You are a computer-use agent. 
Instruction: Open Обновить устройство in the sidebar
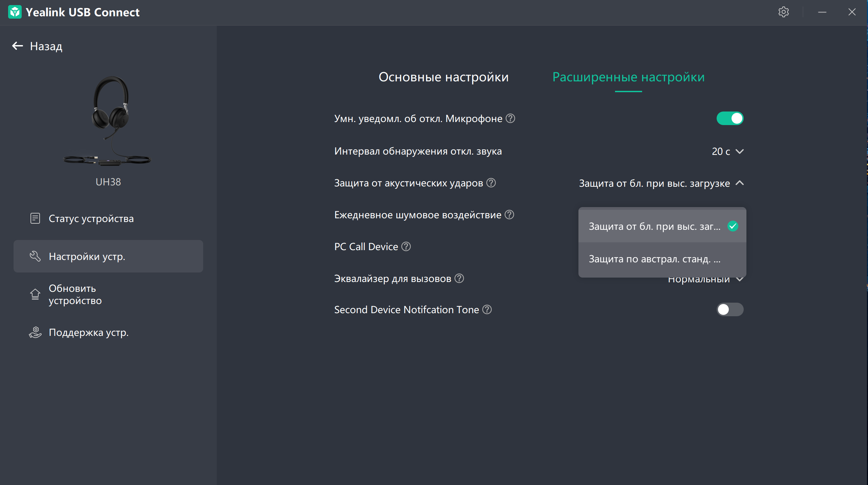click(x=75, y=294)
